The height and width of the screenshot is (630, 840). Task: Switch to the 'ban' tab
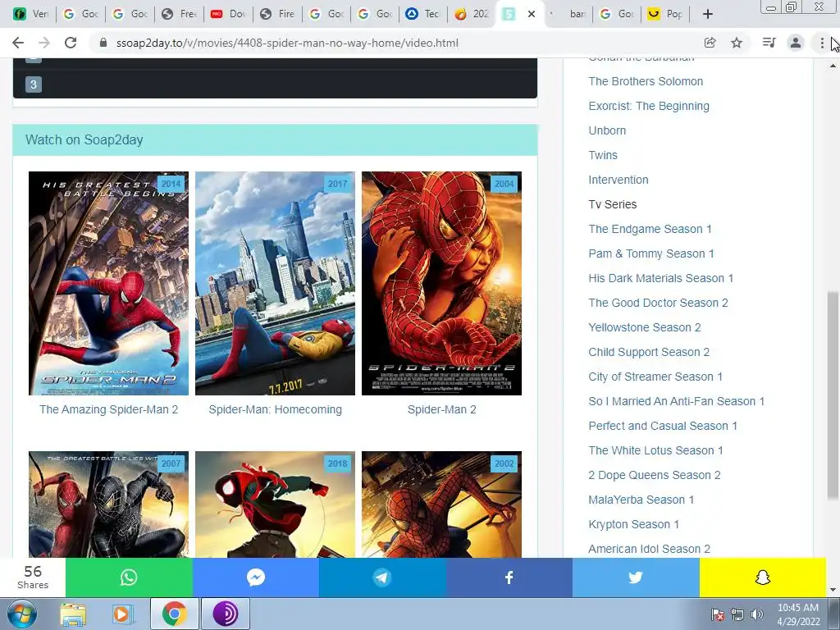point(568,14)
